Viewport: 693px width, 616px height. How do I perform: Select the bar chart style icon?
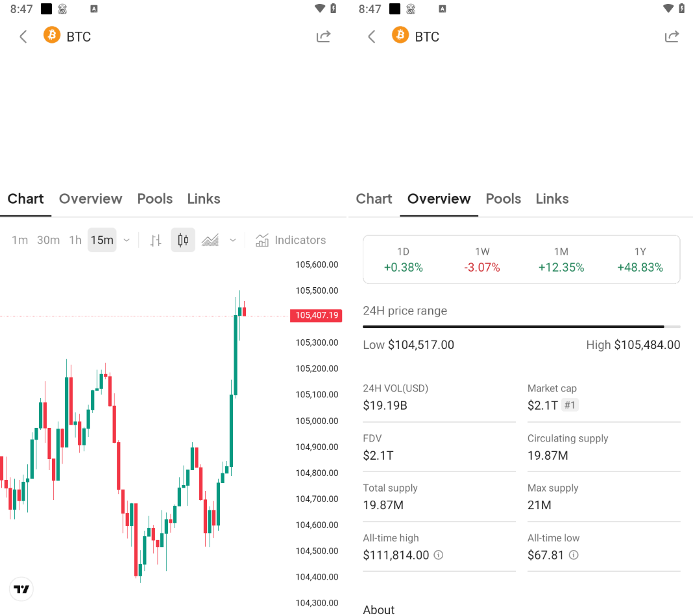click(x=156, y=240)
